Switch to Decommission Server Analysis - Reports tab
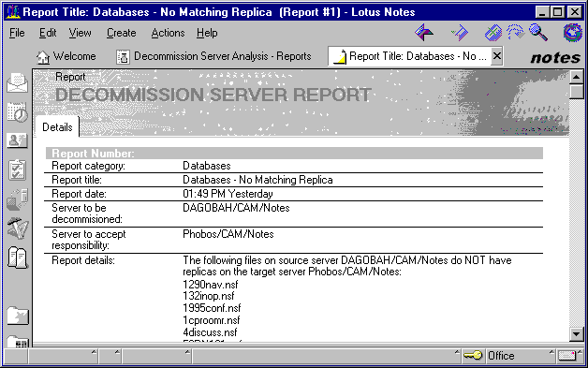588x368 pixels. pos(213,56)
